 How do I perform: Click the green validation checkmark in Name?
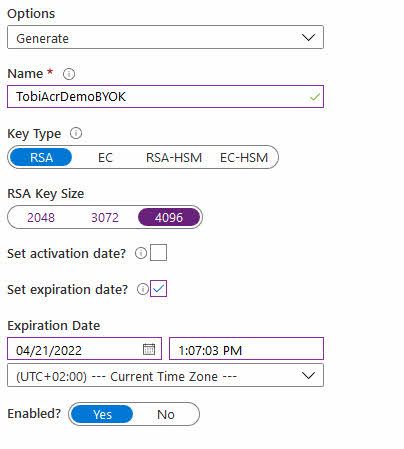(x=315, y=97)
